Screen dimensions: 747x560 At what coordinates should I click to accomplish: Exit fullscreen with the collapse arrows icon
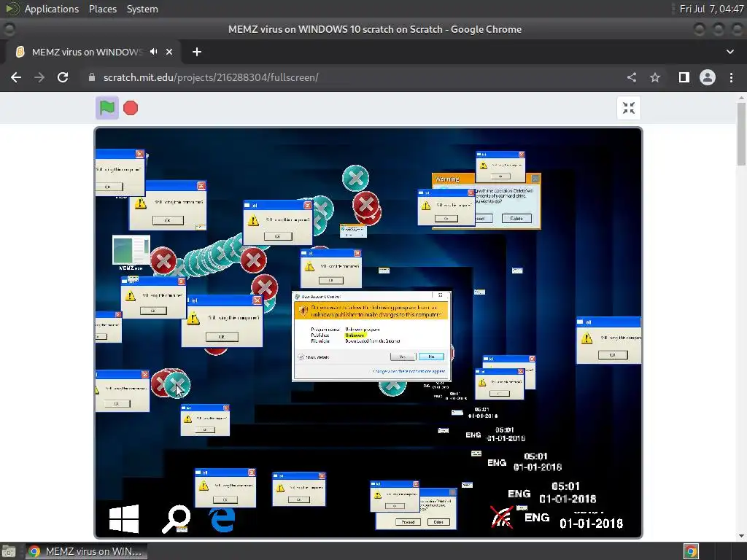pos(628,108)
